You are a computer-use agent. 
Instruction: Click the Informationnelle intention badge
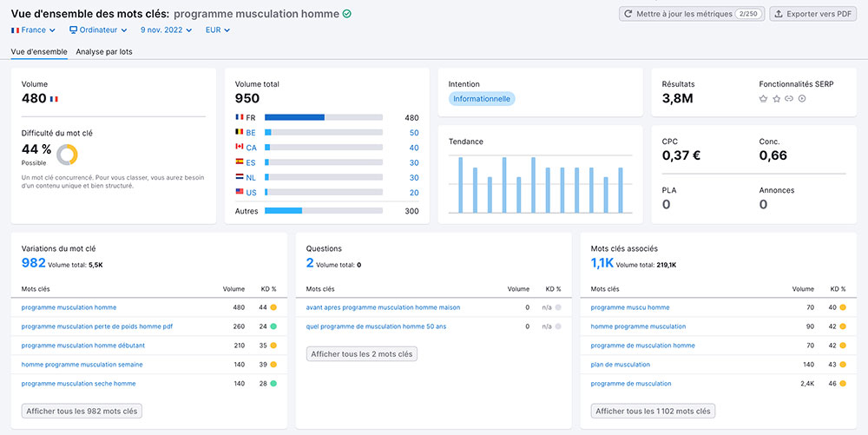(x=482, y=99)
